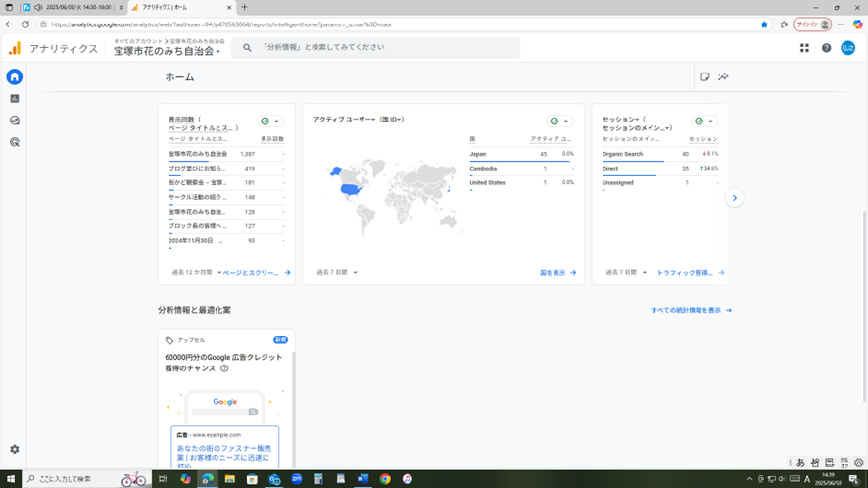Open the Windows Start menu
Image resolution: width=868 pixels, height=488 pixels.
coord(11,479)
